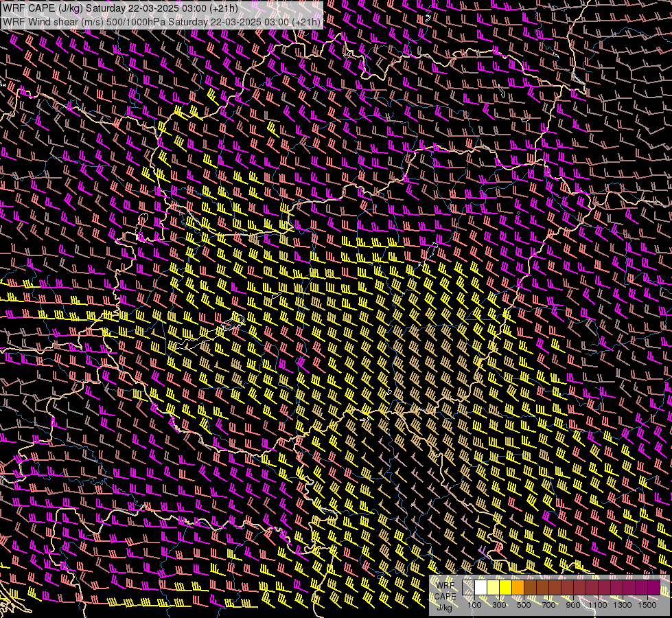Select the transparent first legend swatch
The width and height of the screenshot is (672, 618).
[x=468, y=587]
